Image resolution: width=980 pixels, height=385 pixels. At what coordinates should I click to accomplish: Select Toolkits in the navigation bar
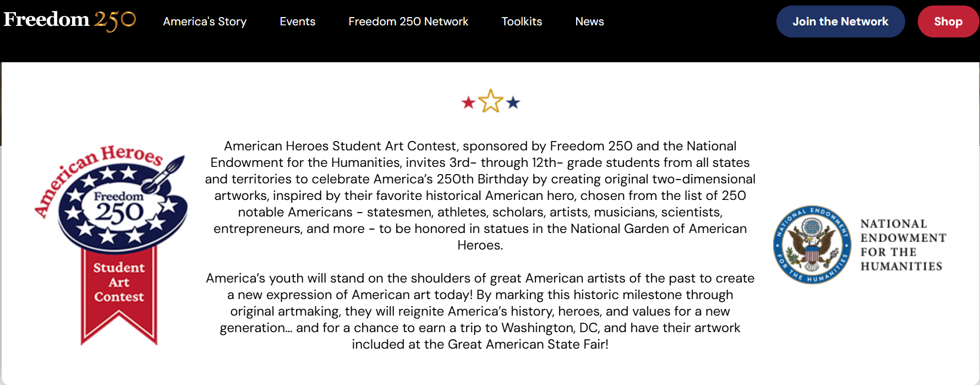pos(522,21)
